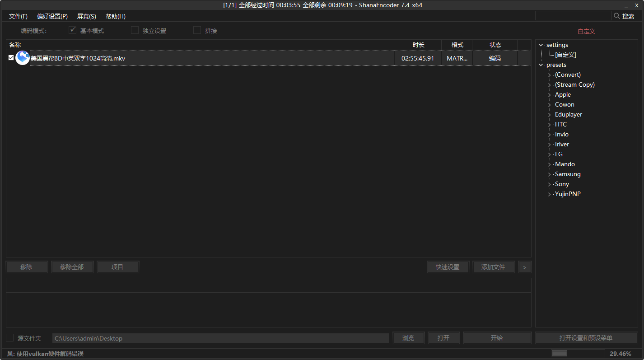
Task: Expand the Iriver preset group
Action: 550,145
